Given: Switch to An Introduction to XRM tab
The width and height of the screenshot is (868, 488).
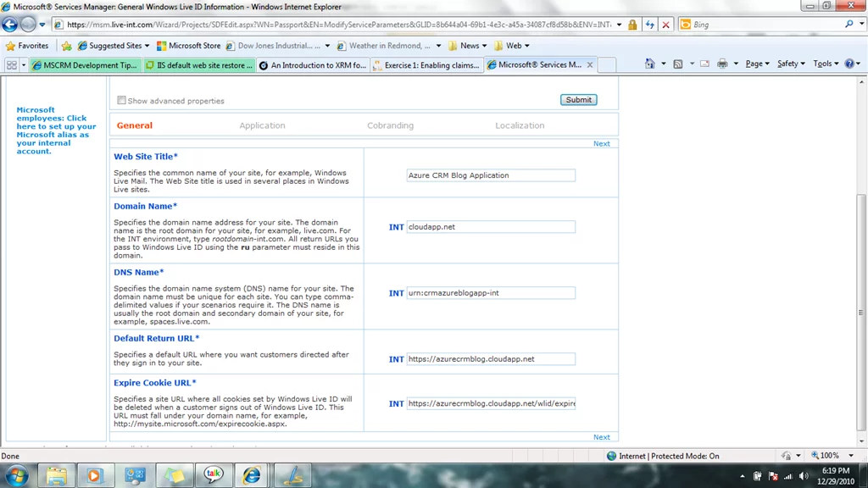Looking at the screenshot, I should (313, 65).
